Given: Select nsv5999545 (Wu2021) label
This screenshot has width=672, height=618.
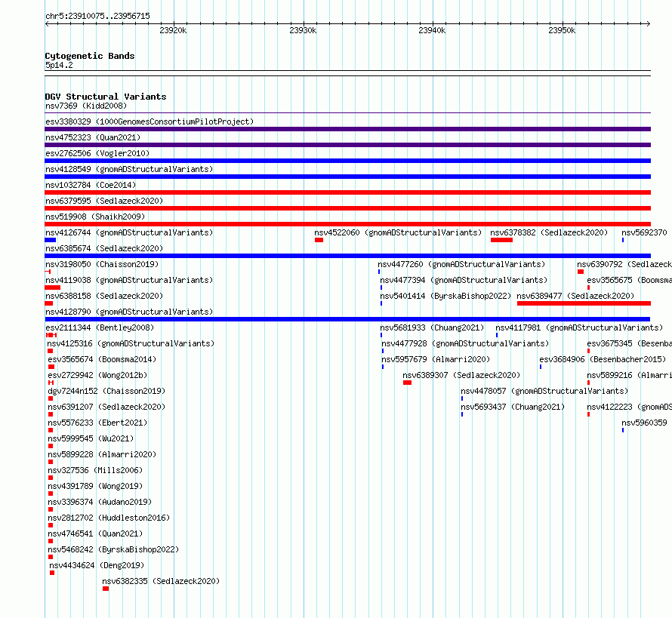Looking at the screenshot, I should click(x=91, y=438).
